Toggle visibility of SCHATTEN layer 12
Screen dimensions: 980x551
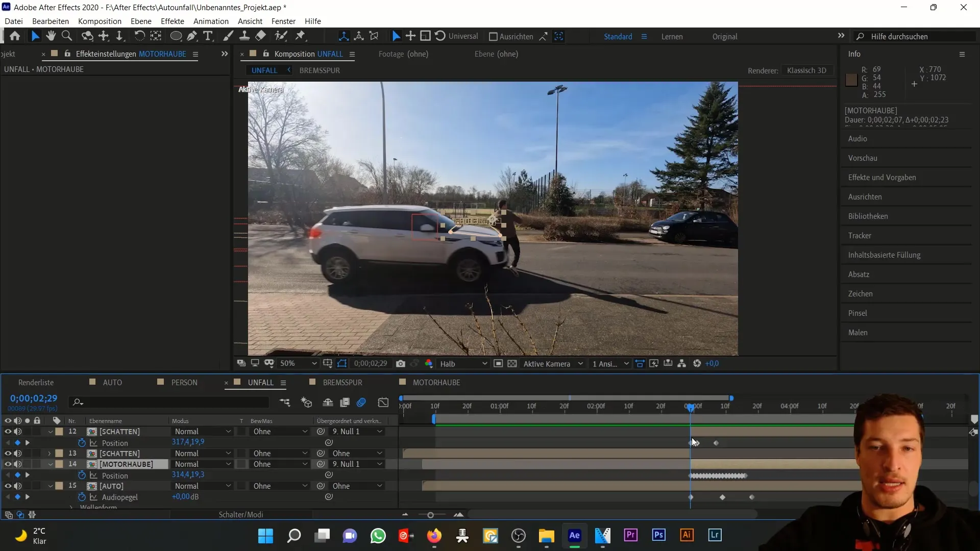click(8, 431)
